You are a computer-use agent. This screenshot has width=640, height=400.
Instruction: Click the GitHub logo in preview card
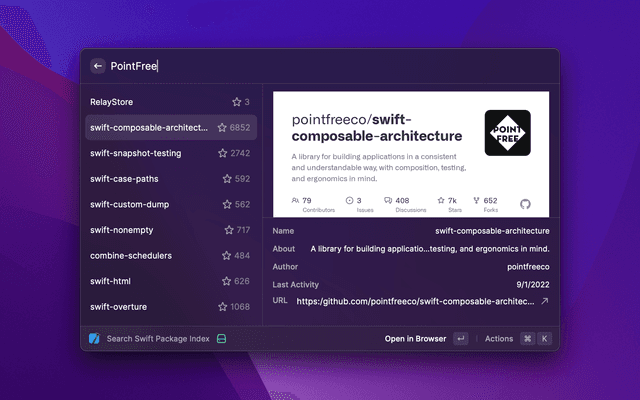[x=525, y=203]
